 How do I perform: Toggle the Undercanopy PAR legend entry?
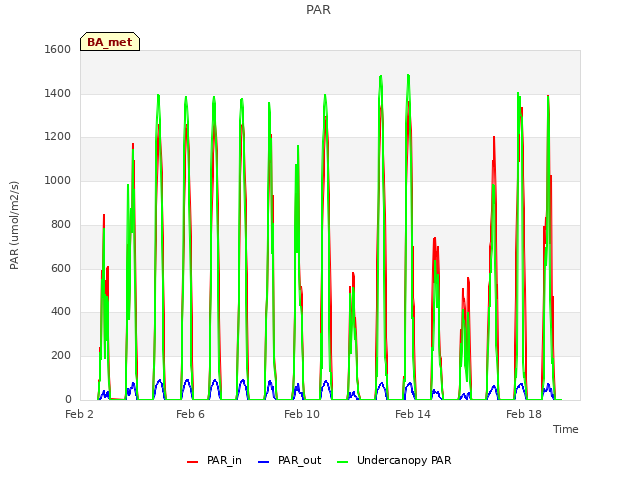point(394,460)
